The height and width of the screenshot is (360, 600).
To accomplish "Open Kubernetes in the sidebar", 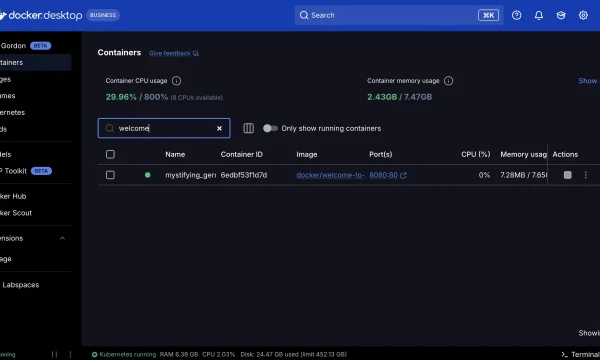I will pyautogui.click(x=35, y=112).
